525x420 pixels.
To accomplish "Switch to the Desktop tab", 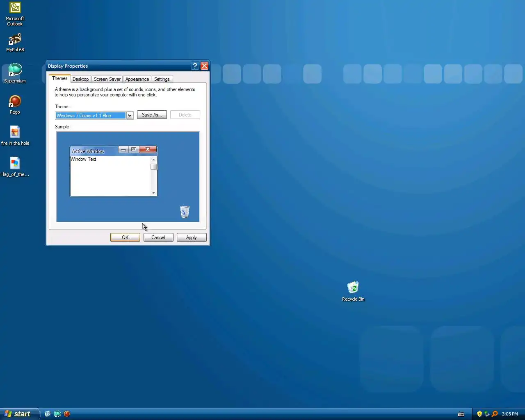I will pyautogui.click(x=81, y=79).
